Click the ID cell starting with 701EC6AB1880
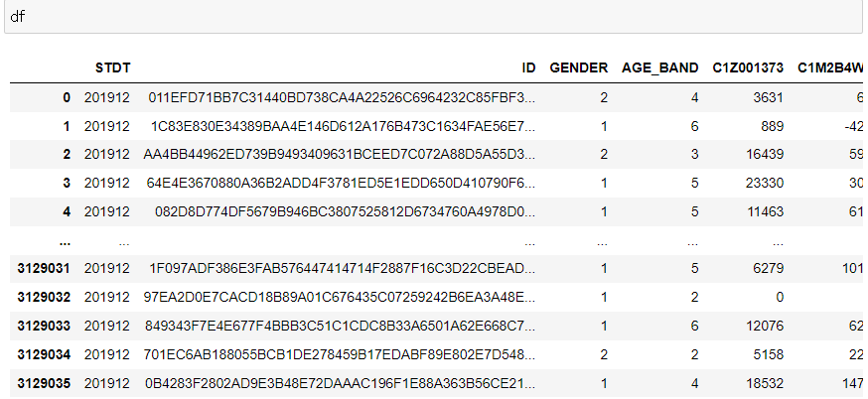Screen dimensions: 868x399 click(x=340, y=354)
